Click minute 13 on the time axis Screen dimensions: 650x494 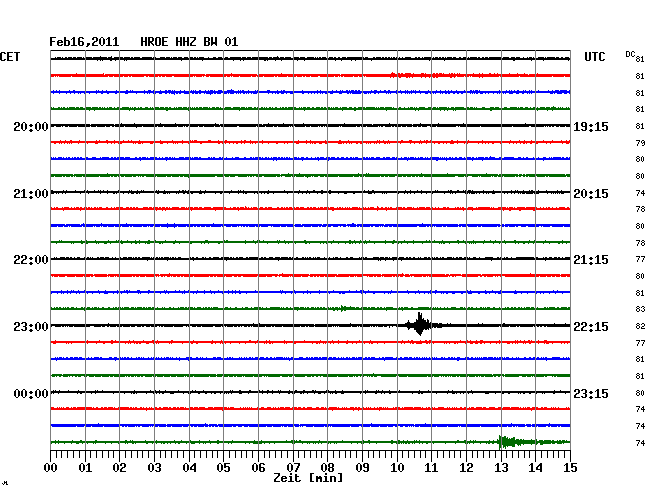click(501, 467)
